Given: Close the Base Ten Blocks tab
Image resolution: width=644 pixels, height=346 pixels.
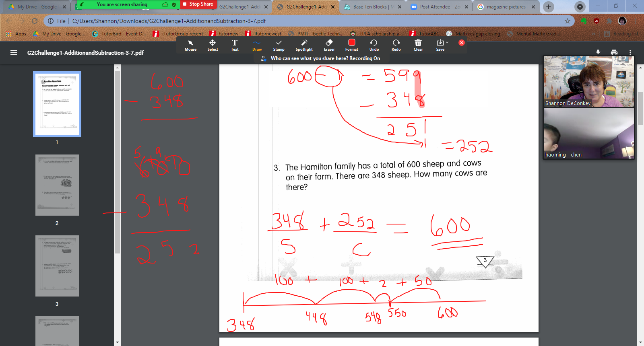Looking at the screenshot, I should point(399,7).
